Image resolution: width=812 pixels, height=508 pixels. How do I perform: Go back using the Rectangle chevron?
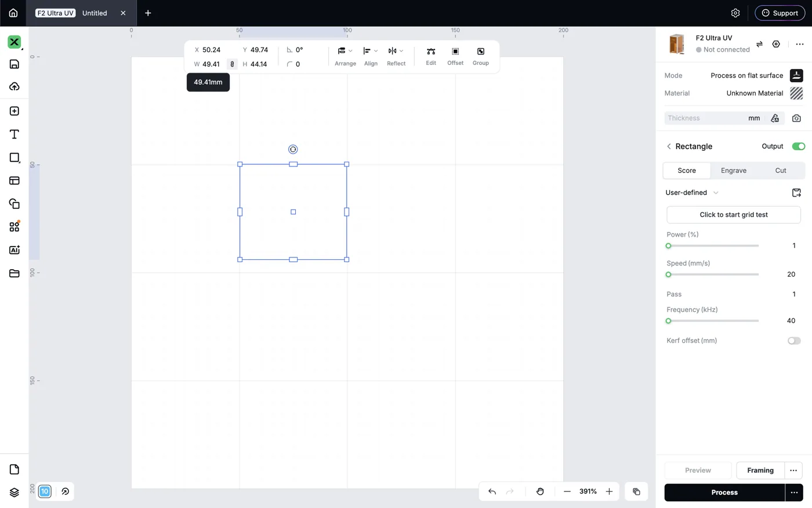coord(669,147)
